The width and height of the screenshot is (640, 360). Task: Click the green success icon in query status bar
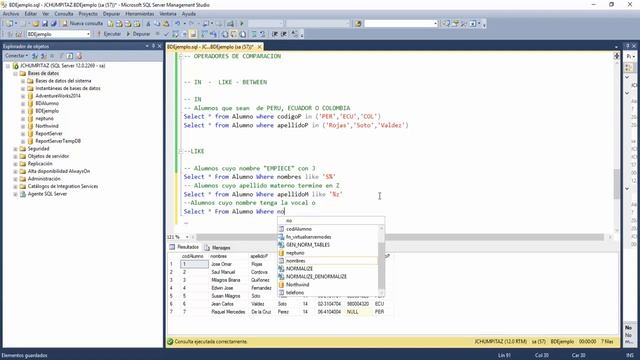170,342
